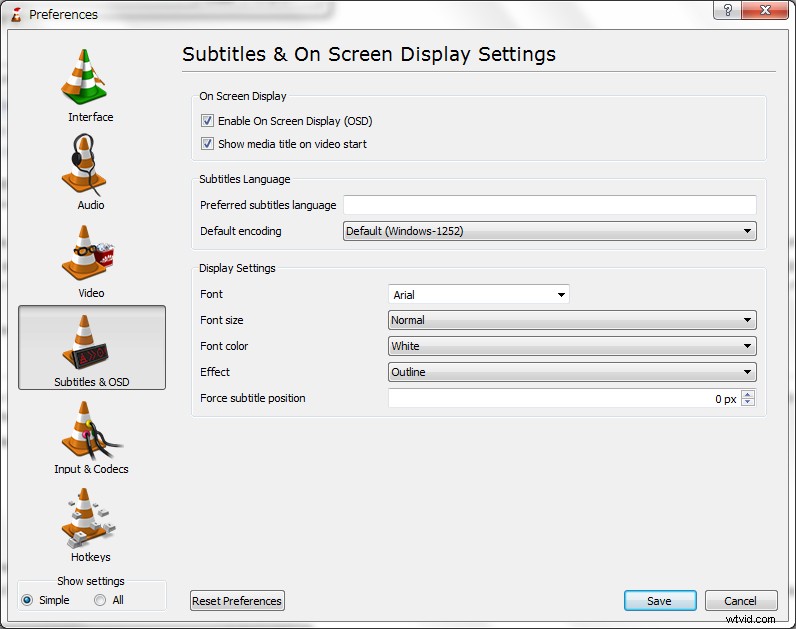Close the Preferences window

click(766, 10)
